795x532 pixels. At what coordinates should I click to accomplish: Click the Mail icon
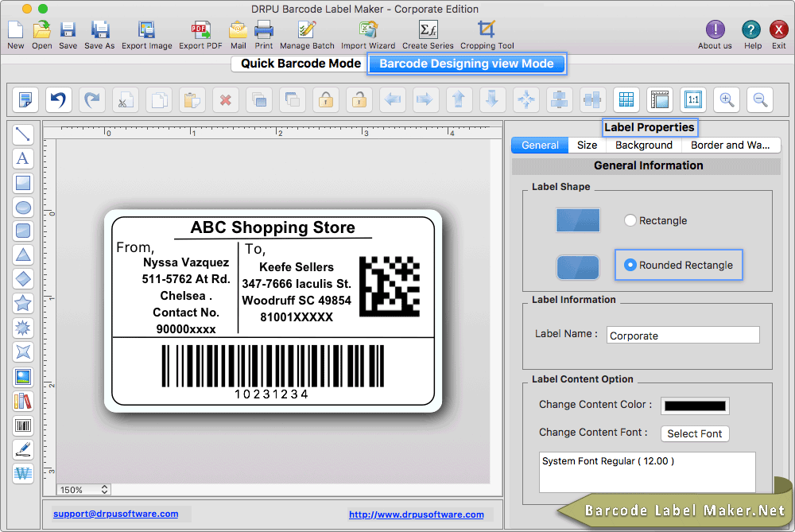click(x=238, y=30)
